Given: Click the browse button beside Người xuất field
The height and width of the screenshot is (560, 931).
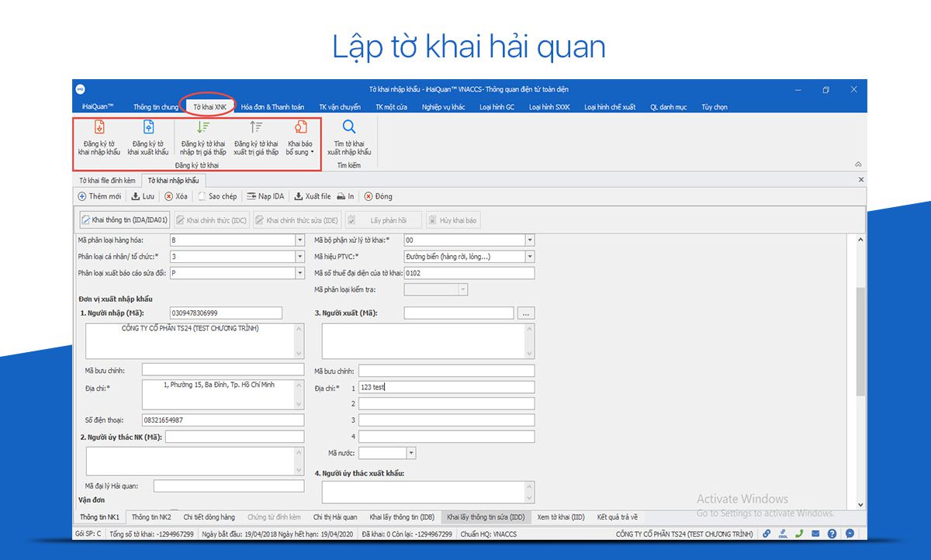Looking at the screenshot, I should pos(526,313).
